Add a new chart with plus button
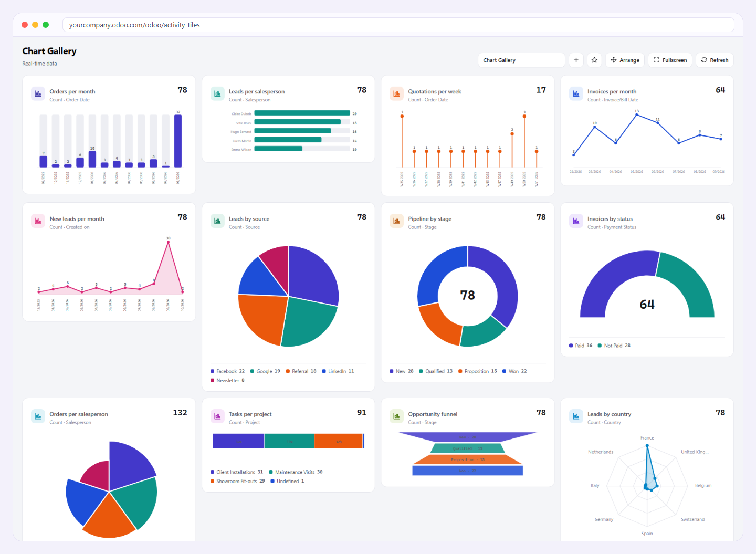This screenshot has width=756, height=554. coord(576,60)
